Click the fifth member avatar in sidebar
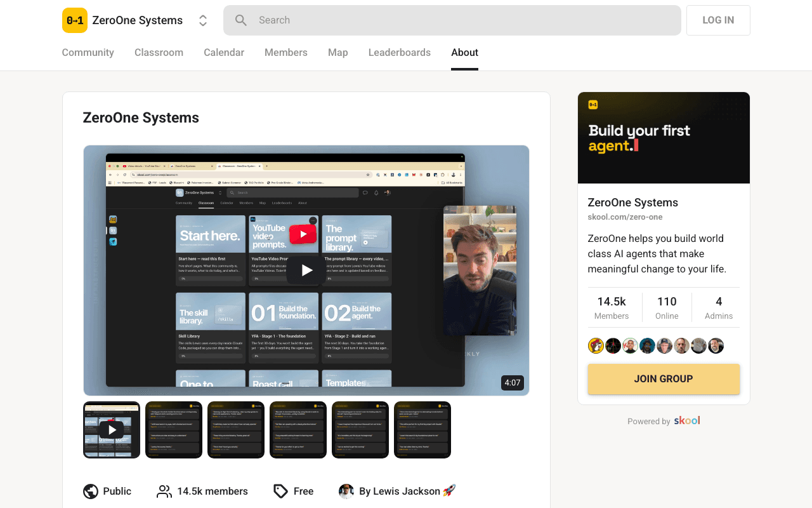812x508 pixels. (x=664, y=346)
